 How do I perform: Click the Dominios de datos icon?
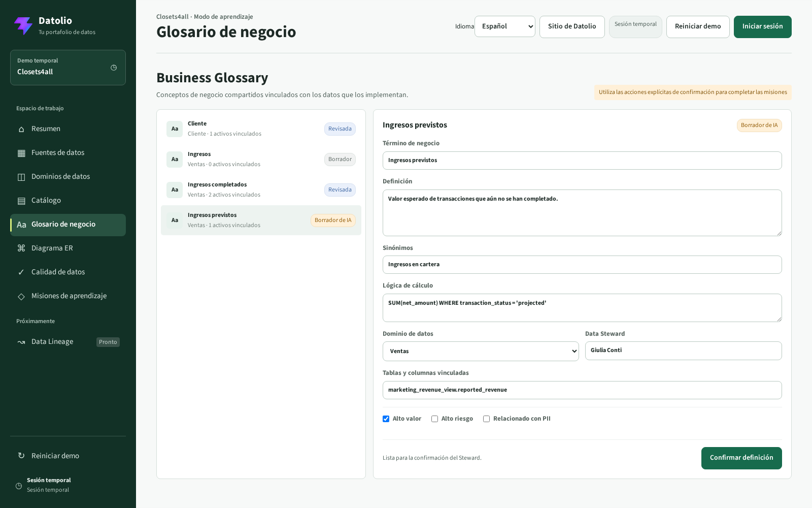tap(21, 177)
